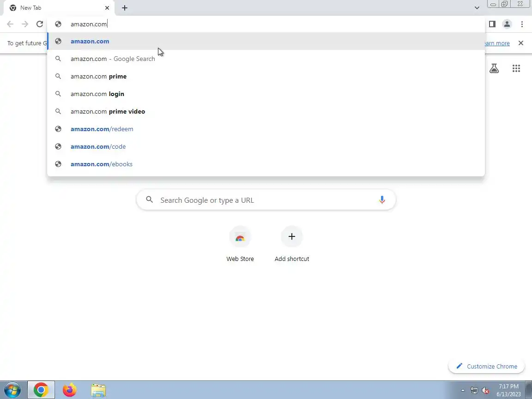Click the Customize Chrome button

point(487,366)
